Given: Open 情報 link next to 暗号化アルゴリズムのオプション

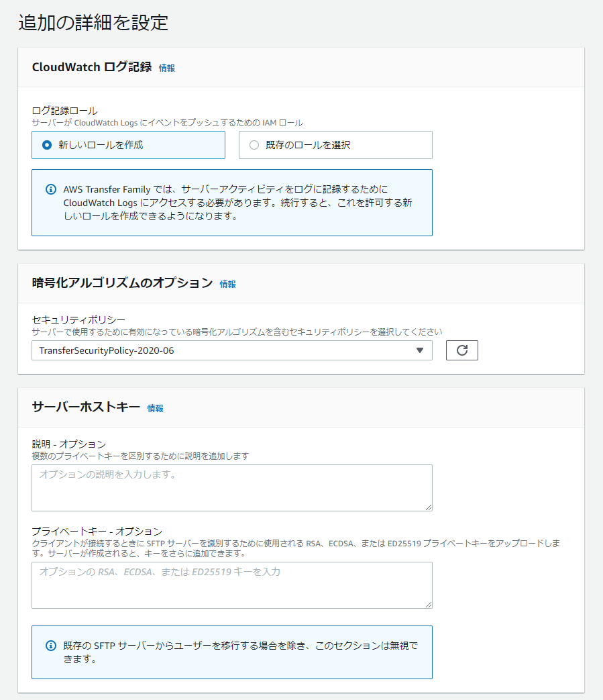Looking at the screenshot, I should click(x=227, y=284).
